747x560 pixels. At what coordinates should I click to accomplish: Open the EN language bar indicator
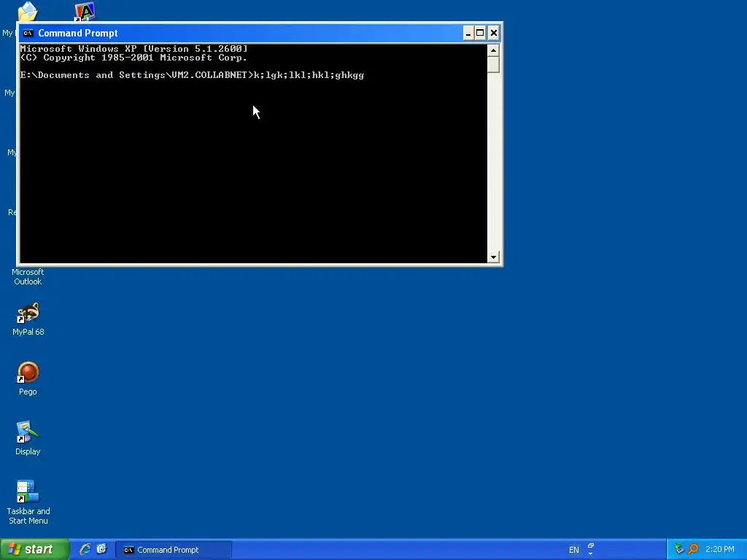pos(574,550)
